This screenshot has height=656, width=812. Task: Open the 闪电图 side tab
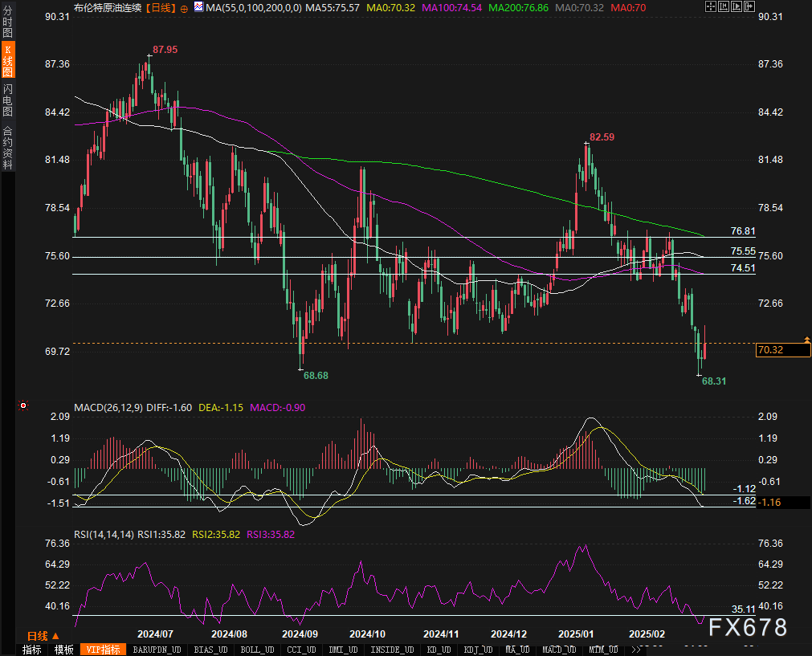[7, 100]
